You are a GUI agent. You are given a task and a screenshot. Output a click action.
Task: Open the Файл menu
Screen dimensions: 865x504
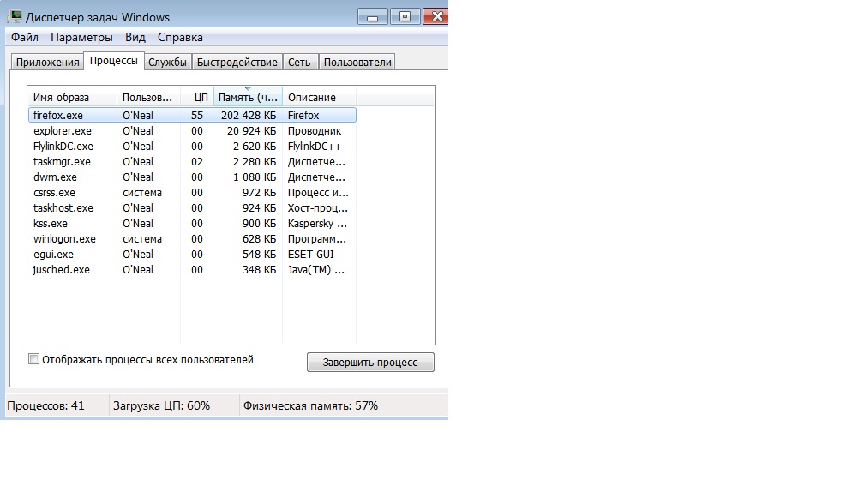25,38
